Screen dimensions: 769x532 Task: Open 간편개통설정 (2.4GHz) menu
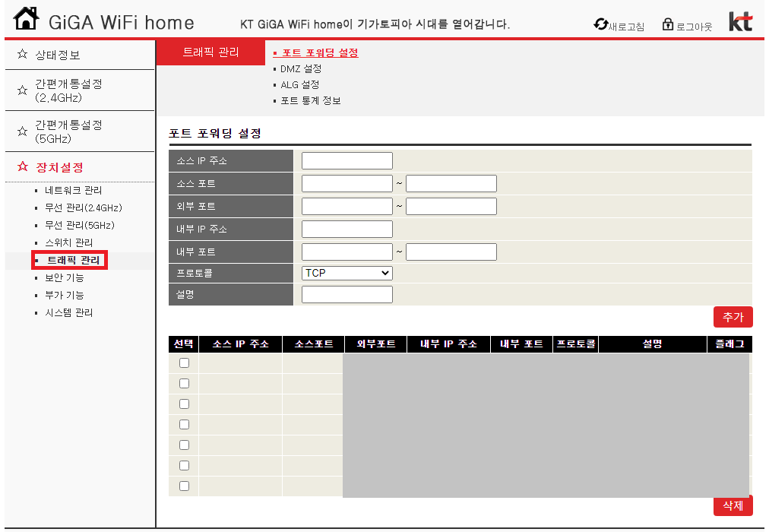[x=68, y=90]
